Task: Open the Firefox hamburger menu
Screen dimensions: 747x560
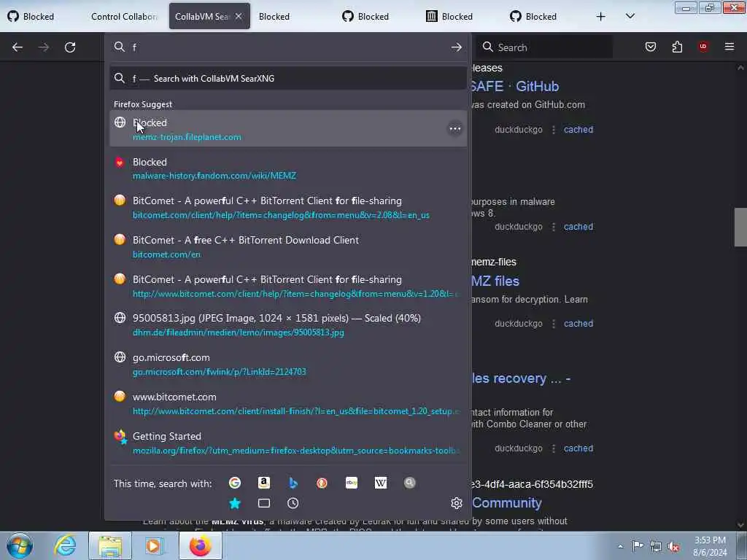Action: pyautogui.click(x=729, y=47)
